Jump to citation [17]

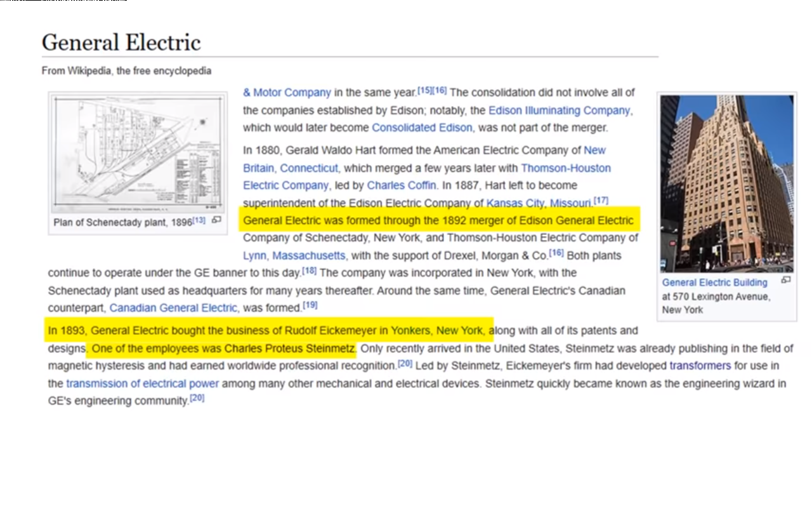[601, 201]
